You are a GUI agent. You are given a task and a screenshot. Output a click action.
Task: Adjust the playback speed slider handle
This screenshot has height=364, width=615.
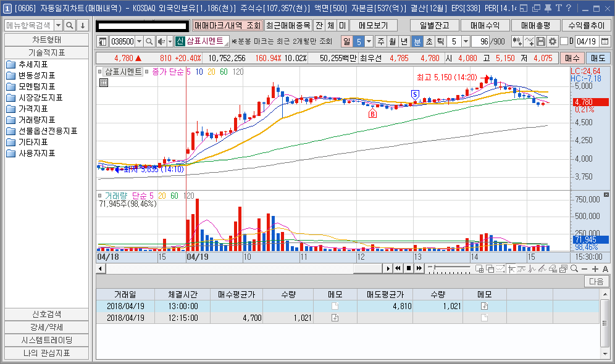point(434,268)
